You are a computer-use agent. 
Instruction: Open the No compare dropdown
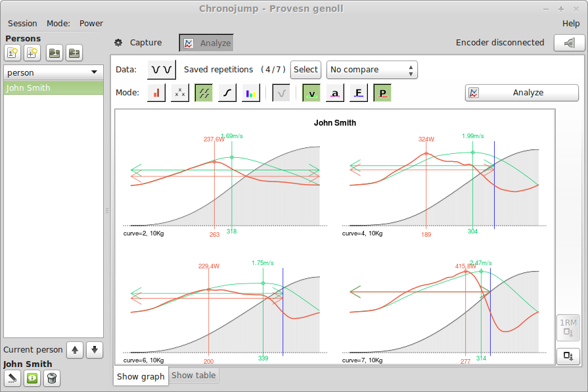(372, 70)
